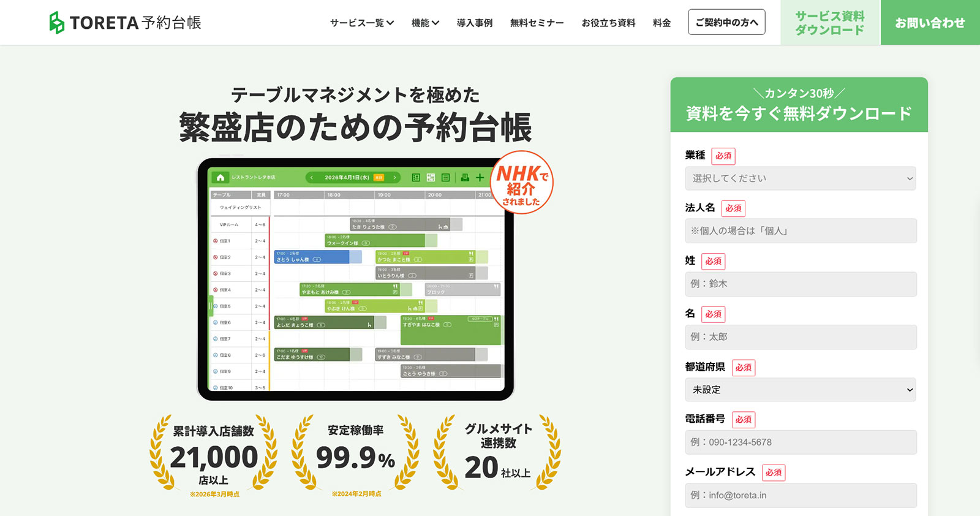Click the VIPルーム table row
The height and width of the screenshot is (516, 980).
click(x=240, y=224)
